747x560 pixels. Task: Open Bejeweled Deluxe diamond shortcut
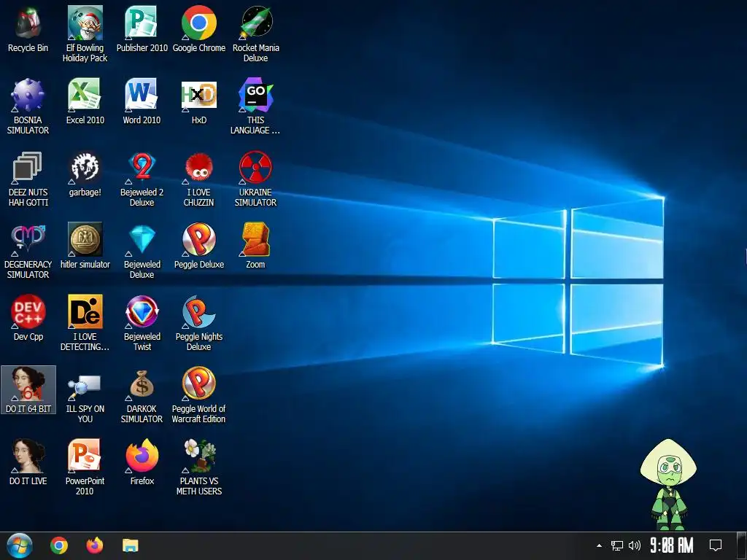click(x=142, y=251)
